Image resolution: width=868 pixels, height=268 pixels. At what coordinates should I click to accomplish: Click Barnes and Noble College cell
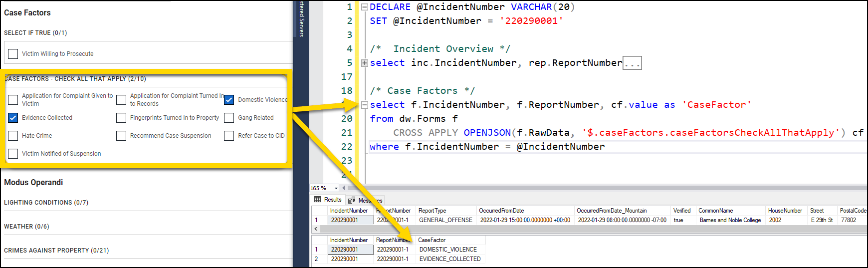731,220
